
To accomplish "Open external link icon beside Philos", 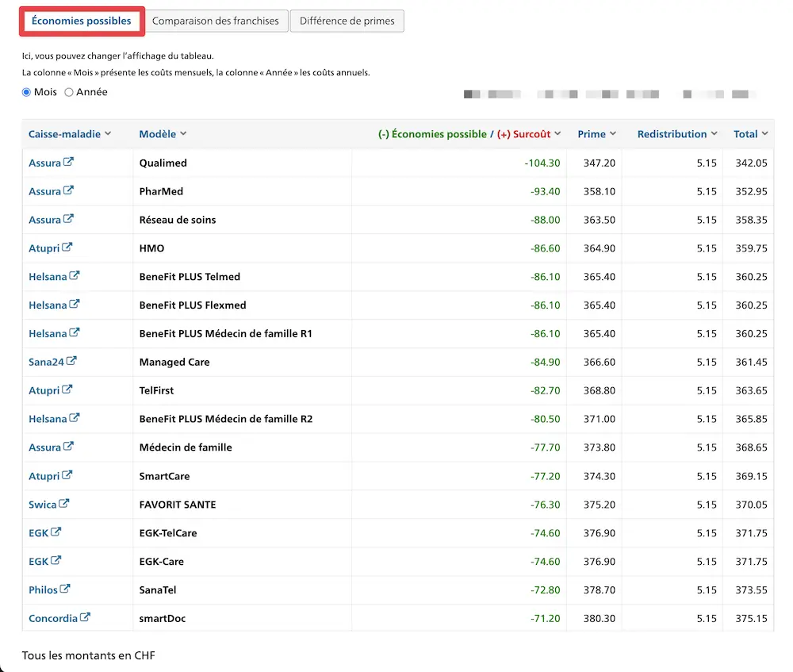I will 65,589.
